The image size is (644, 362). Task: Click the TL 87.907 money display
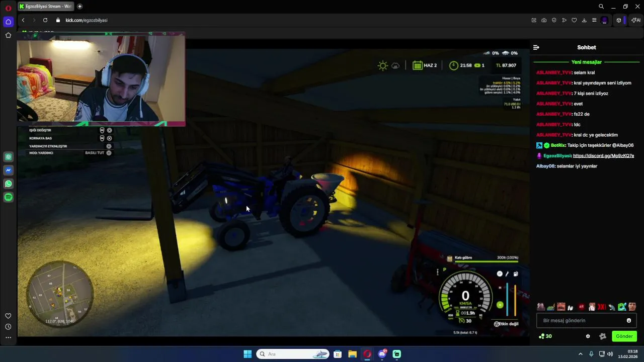pos(506,65)
